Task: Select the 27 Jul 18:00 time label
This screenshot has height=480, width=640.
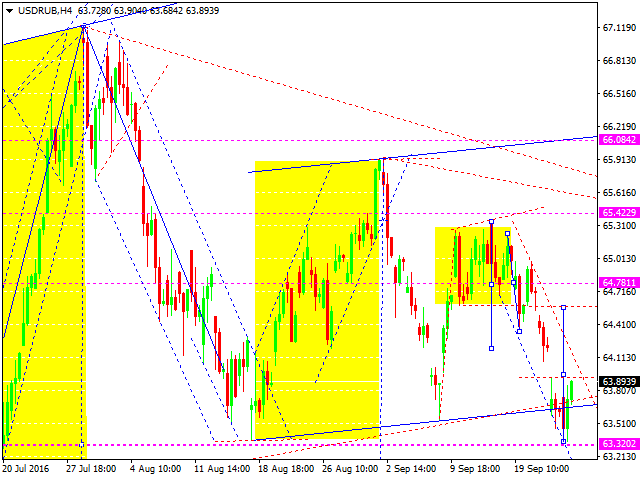Action: [91, 469]
